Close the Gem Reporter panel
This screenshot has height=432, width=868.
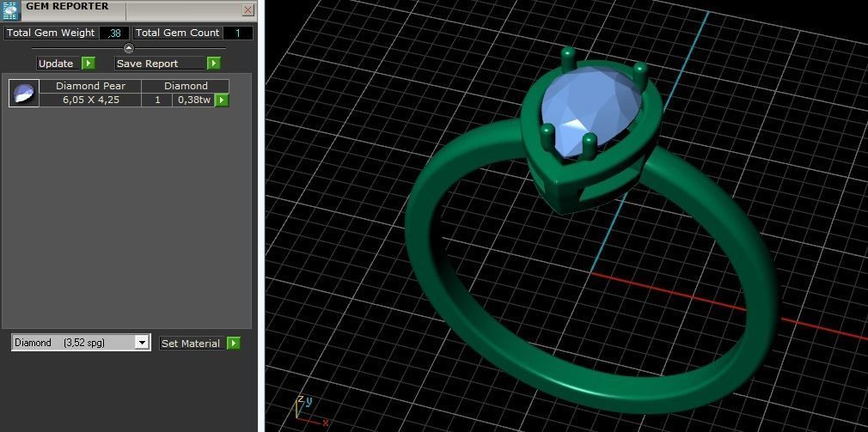click(248, 10)
